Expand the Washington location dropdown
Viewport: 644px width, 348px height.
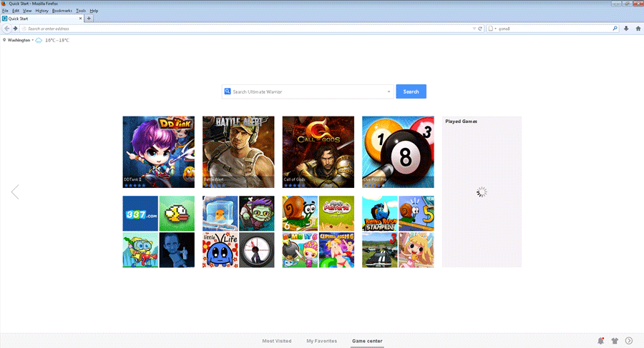tap(32, 40)
